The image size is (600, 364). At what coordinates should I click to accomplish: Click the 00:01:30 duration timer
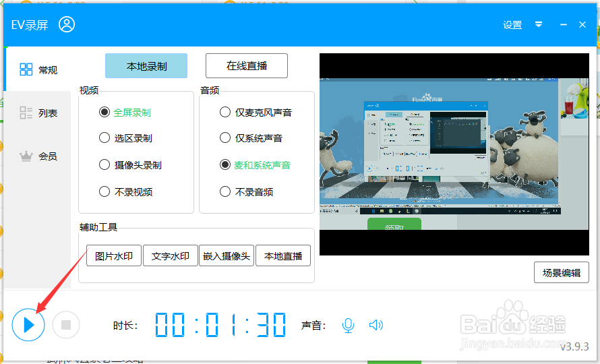tap(221, 325)
